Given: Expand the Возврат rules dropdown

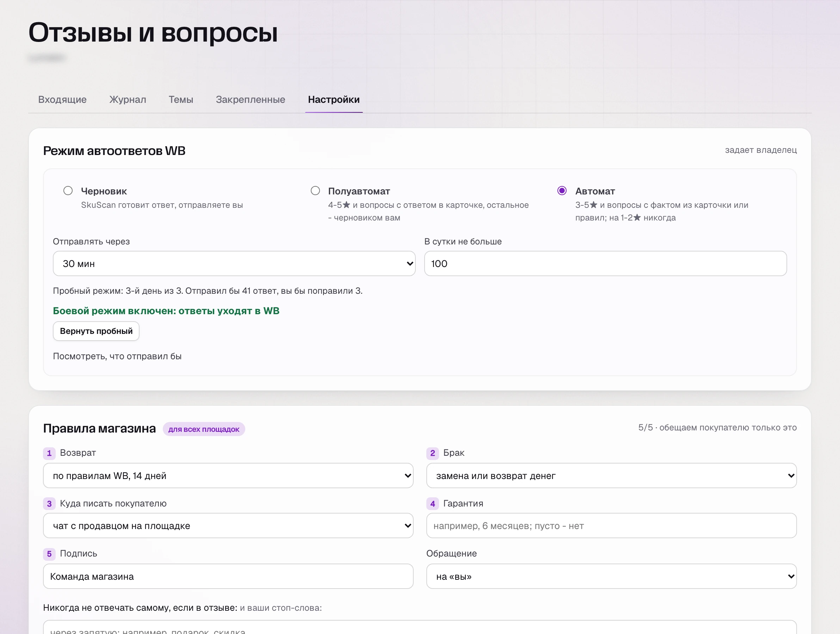Looking at the screenshot, I should pos(228,475).
